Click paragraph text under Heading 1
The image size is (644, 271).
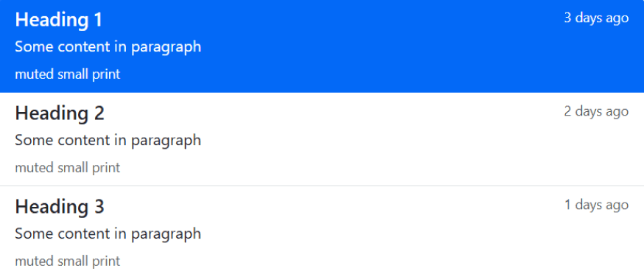point(108,47)
